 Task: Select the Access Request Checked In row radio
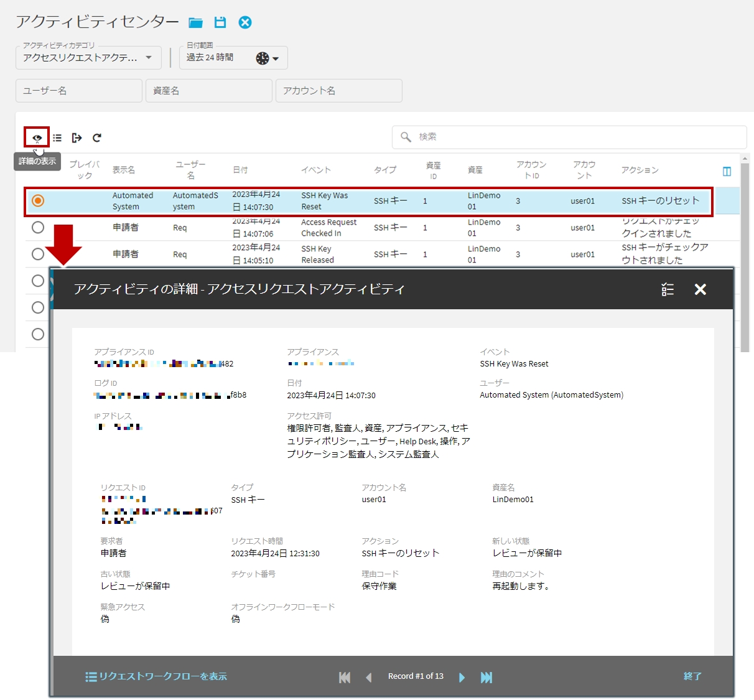coord(38,227)
